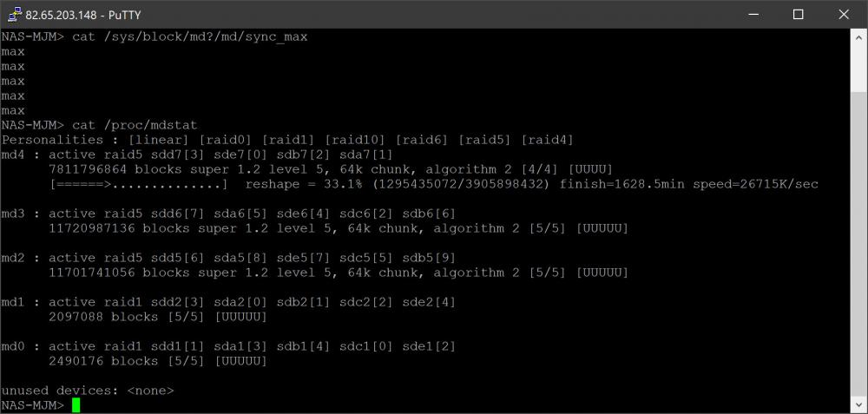868x414 pixels.
Task: Click the green terminal cursor block
Action: [76, 405]
